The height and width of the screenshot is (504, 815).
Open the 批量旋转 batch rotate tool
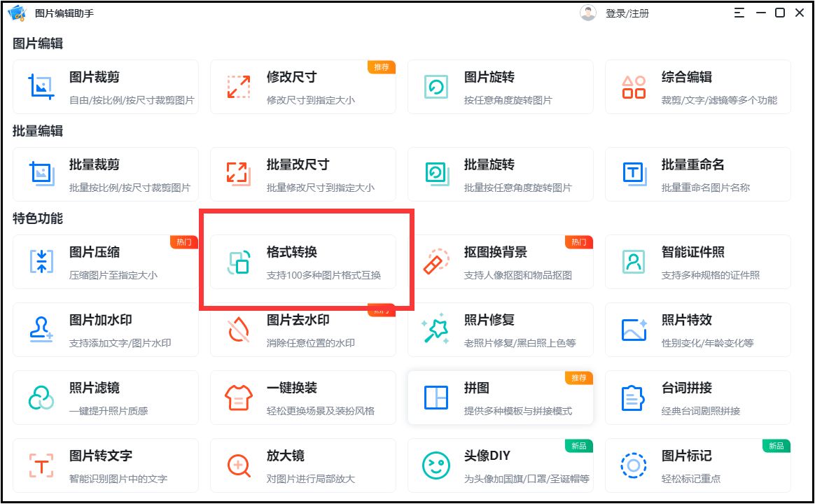[501, 174]
